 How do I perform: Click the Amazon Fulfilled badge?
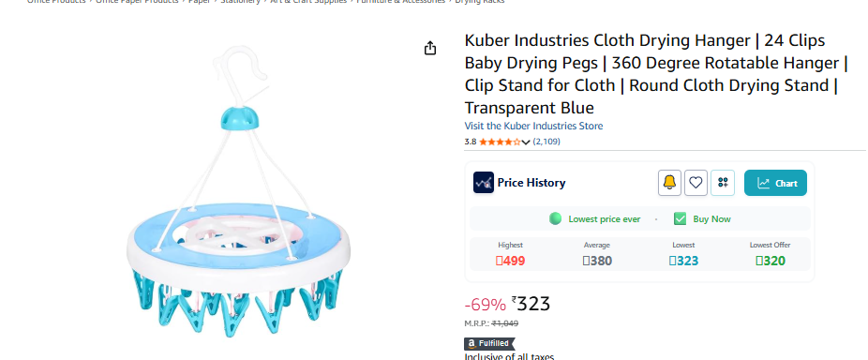coord(488,343)
